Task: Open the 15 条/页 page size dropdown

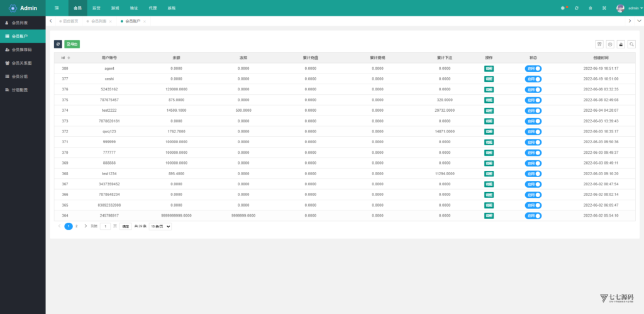Action: click(160, 226)
